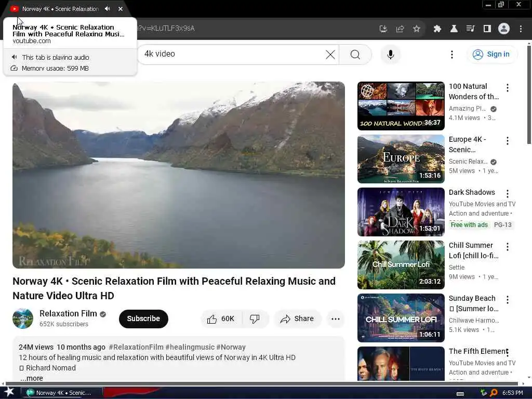Click the install app icon in address bar
The height and width of the screenshot is (399, 532).
[x=383, y=29]
